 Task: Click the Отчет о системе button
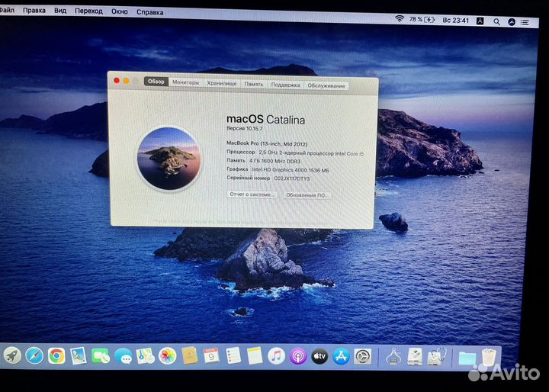252,194
